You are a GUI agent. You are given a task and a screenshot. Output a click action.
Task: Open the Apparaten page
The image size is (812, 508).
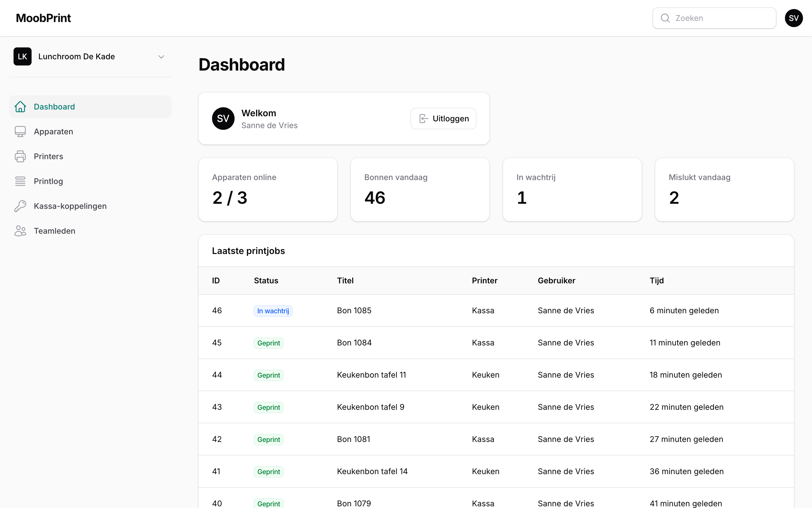click(90, 131)
